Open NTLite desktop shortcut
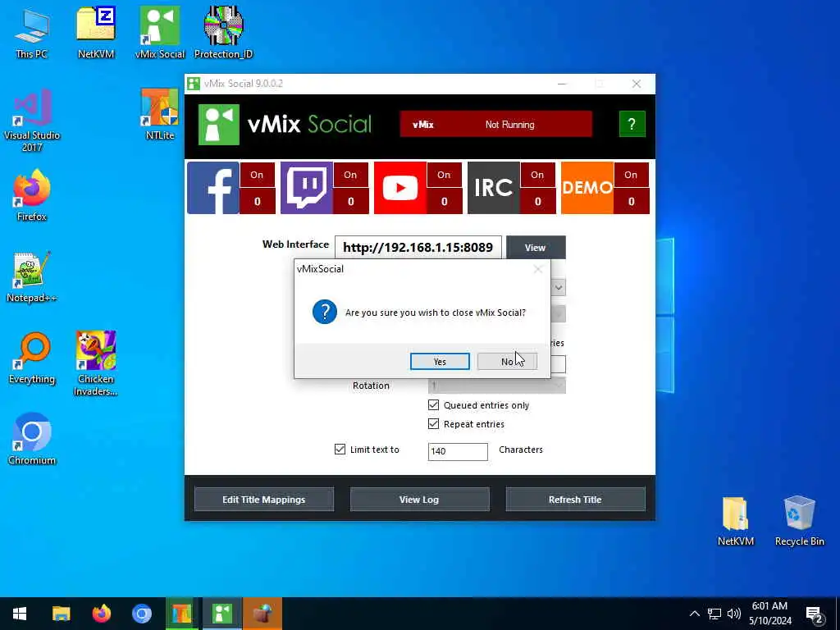Viewport: 840px width, 630px height. (x=160, y=114)
